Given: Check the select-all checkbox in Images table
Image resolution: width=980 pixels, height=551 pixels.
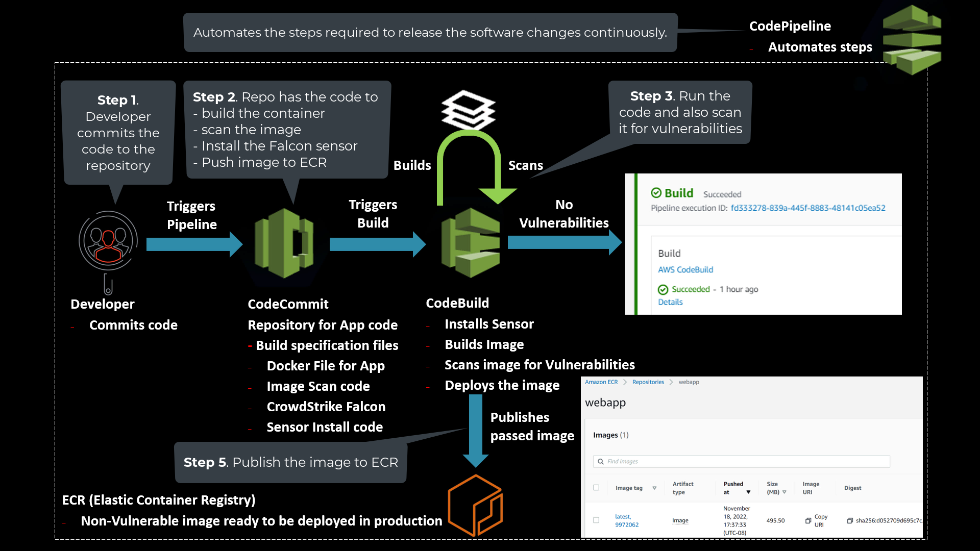Looking at the screenshot, I should click(596, 488).
